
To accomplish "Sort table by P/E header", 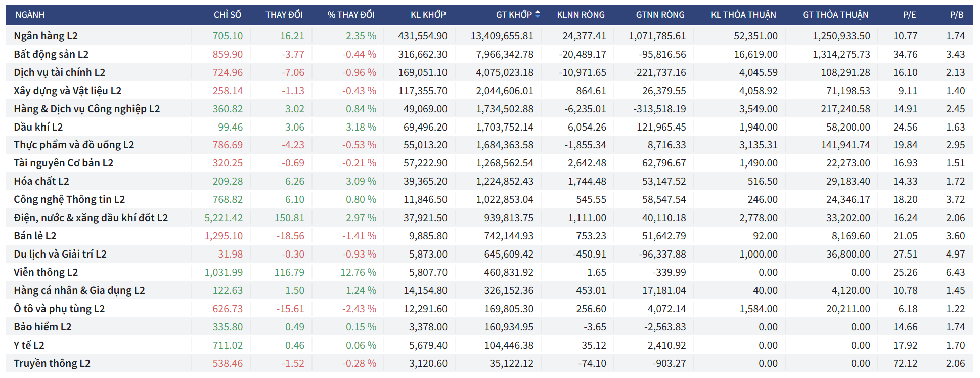I will click(909, 15).
